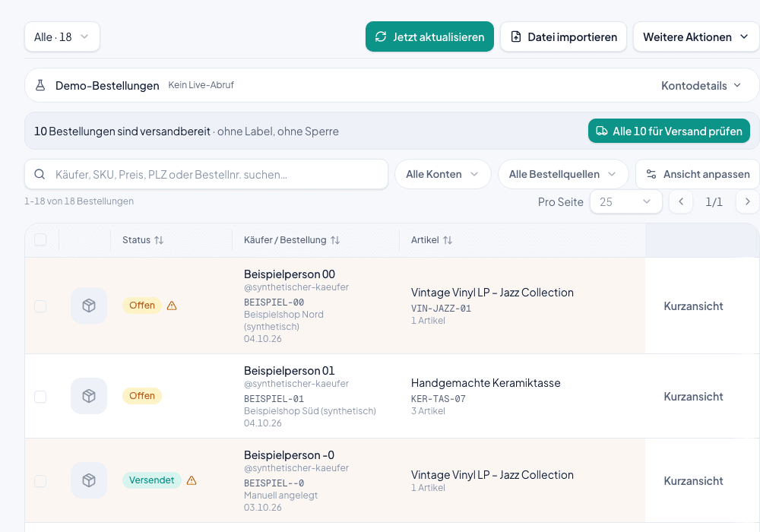Check the Beispielperson 00 row checkbox
The width and height of the screenshot is (760, 532).
pyautogui.click(x=40, y=306)
